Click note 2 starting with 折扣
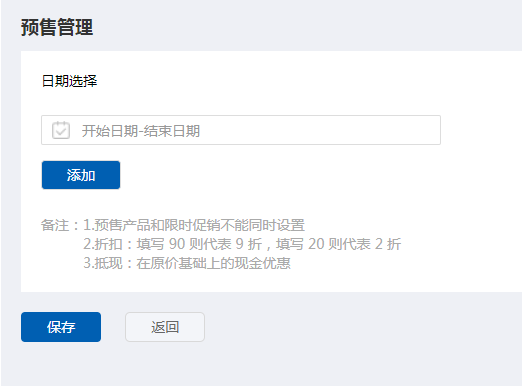Viewport: 522px width, 386px height. coord(242,244)
